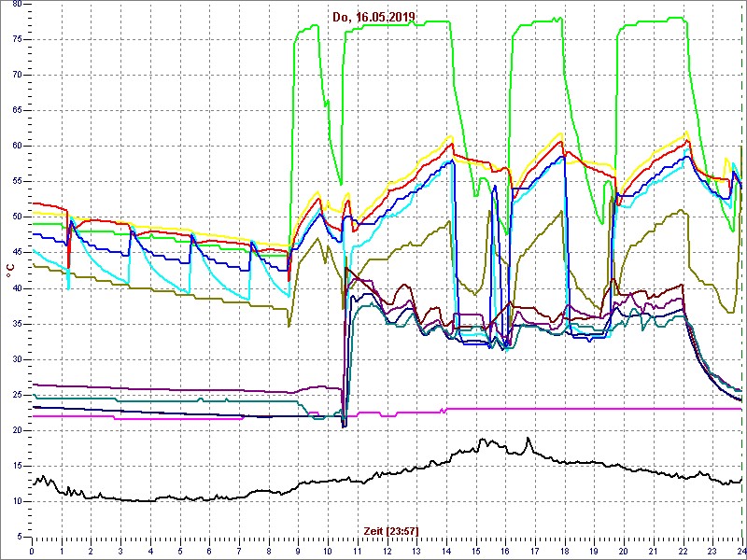Click hour 7 on the time axis
Screen dimensions: 747x560
coord(239,553)
